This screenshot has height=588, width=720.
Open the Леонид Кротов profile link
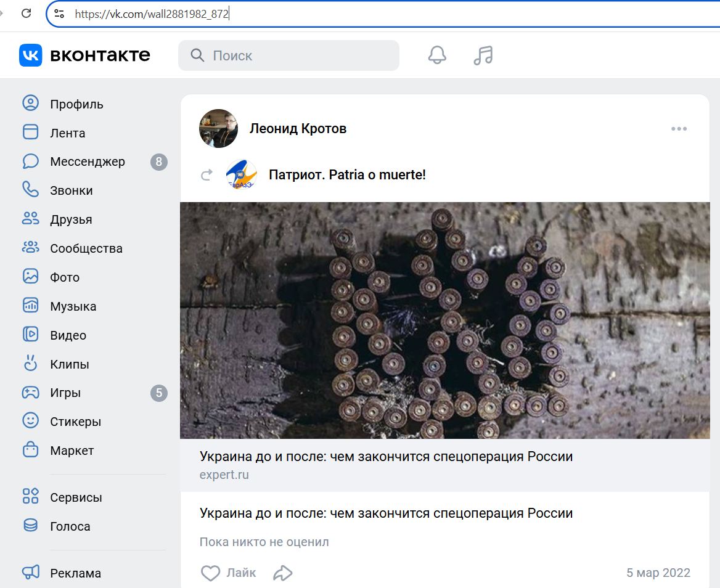tap(298, 128)
